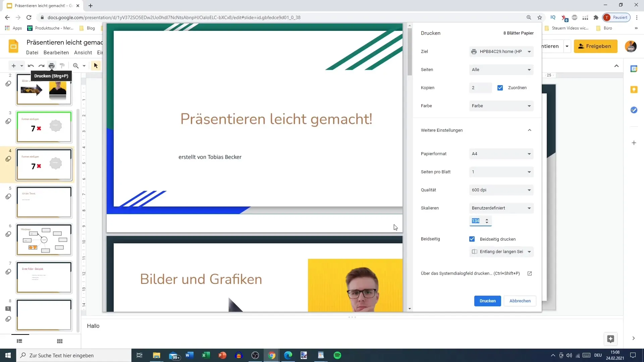Open the Papierformat A4 dropdown
This screenshot has height=362, width=644.
click(501, 154)
